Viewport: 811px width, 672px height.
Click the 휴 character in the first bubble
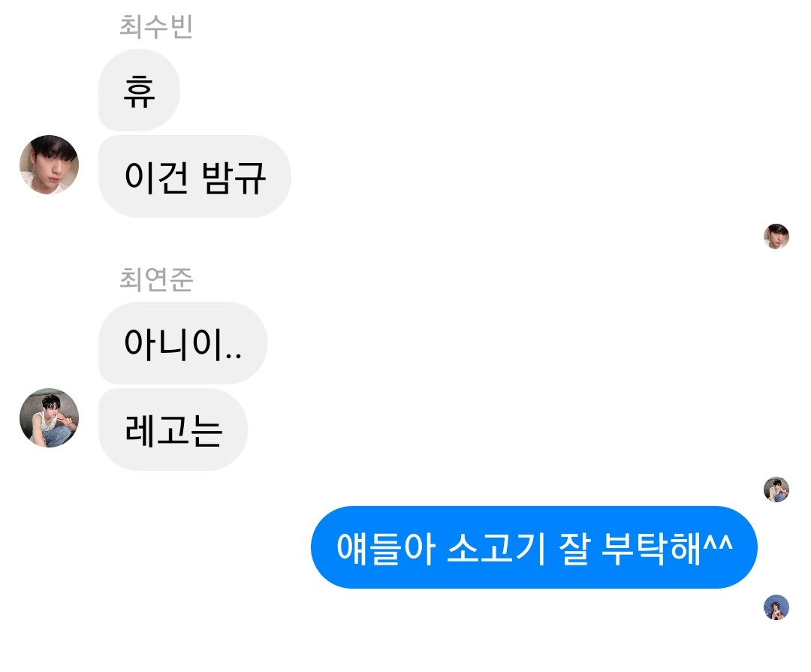(x=139, y=91)
